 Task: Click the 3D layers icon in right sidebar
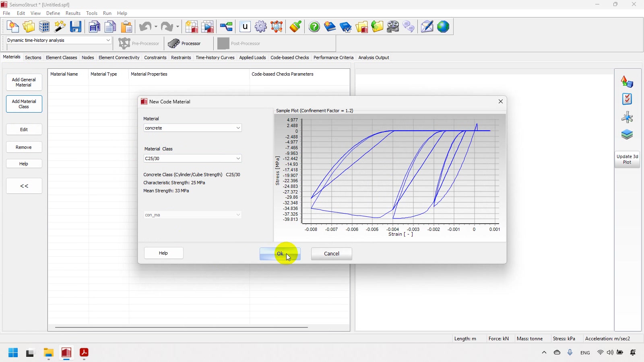click(x=627, y=135)
